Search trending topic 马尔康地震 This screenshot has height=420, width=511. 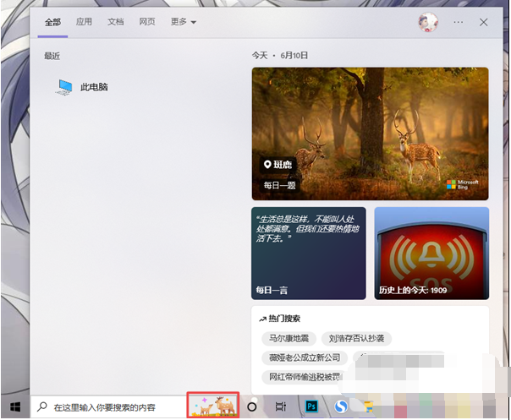(288, 339)
